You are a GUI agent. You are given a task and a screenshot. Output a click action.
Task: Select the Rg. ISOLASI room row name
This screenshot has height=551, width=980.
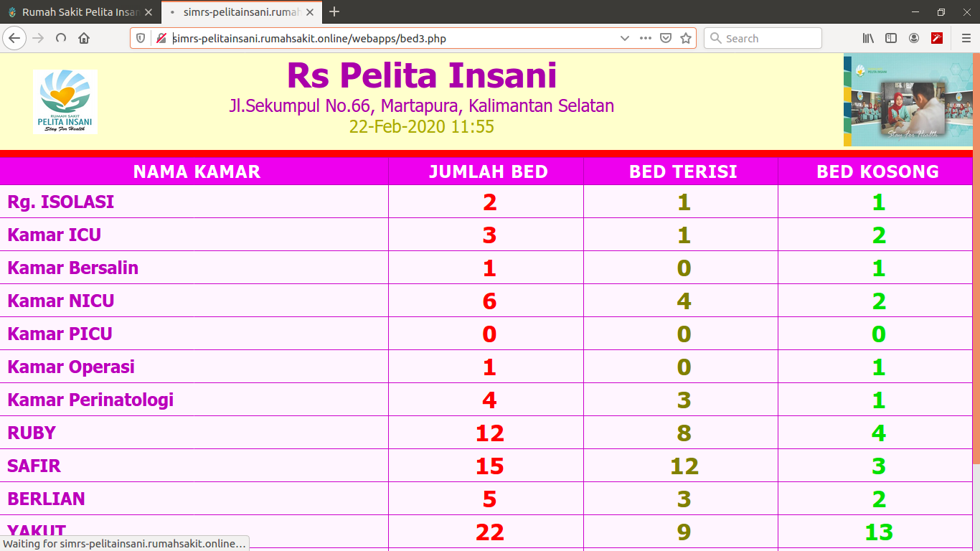(60, 202)
